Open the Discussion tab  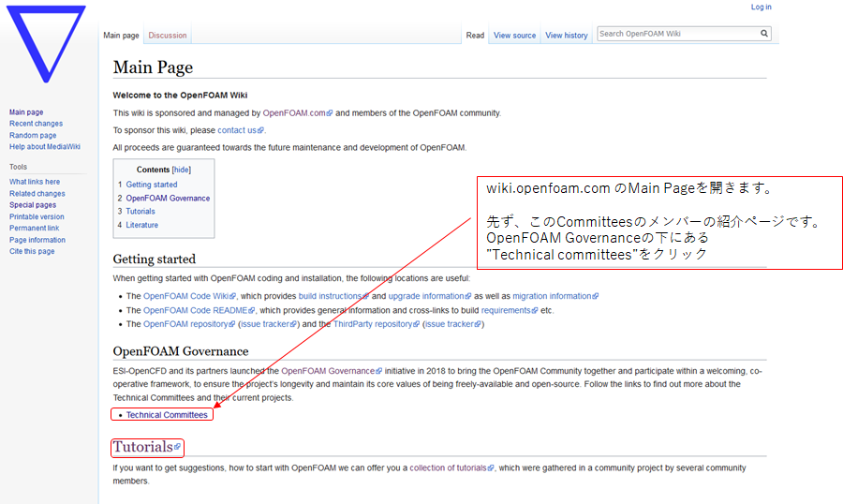pos(168,35)
